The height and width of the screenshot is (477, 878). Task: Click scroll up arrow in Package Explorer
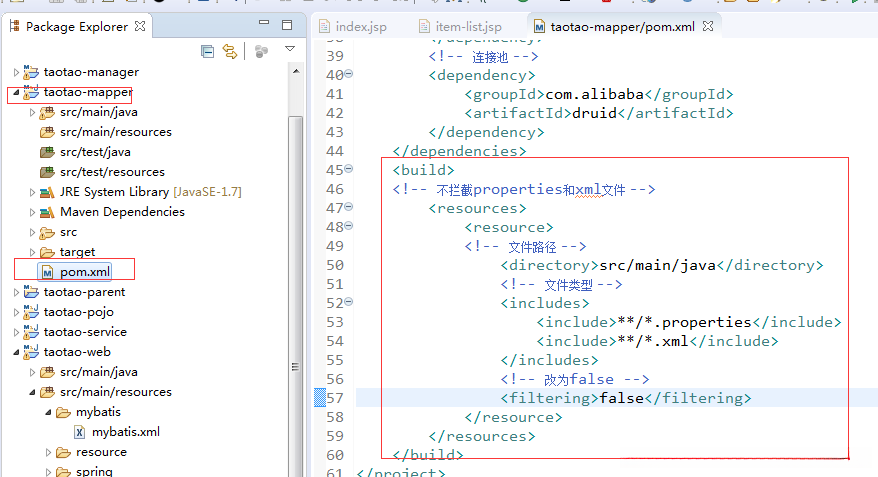296,72
